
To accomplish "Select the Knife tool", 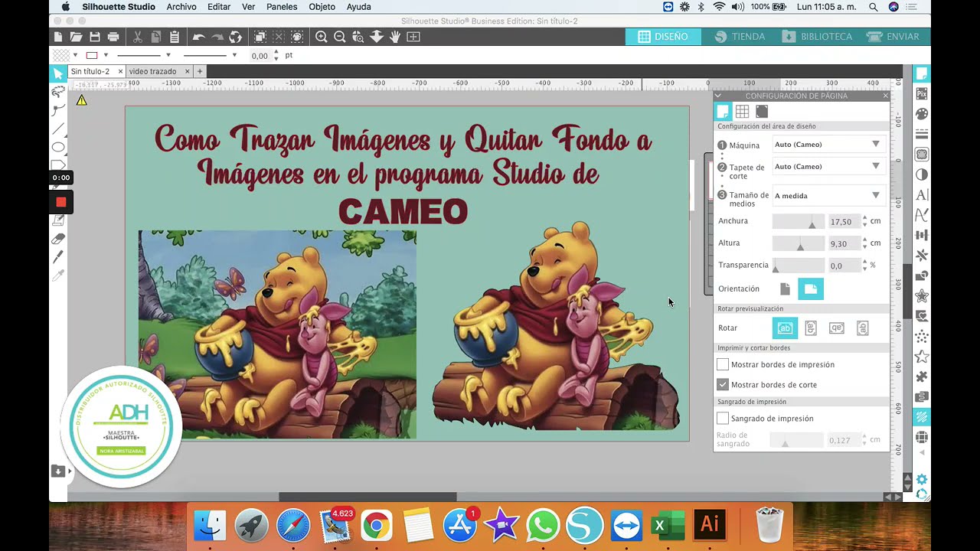I will point(58,257).
